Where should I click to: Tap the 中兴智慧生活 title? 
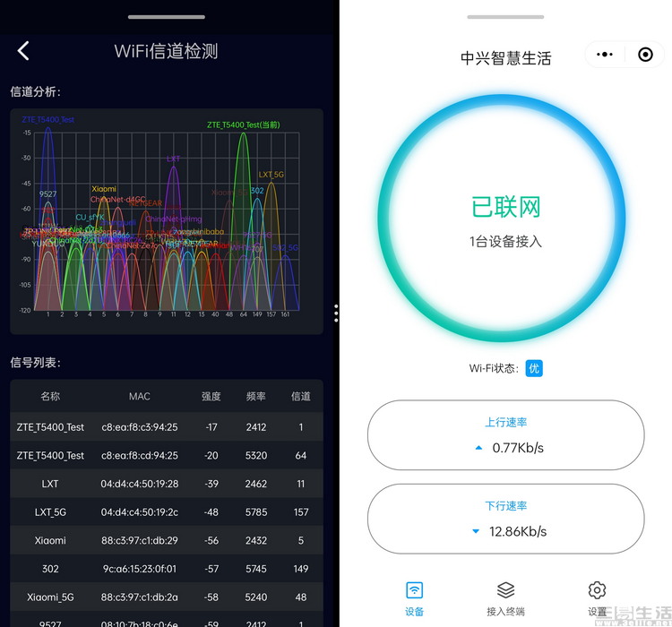point(505,58)
